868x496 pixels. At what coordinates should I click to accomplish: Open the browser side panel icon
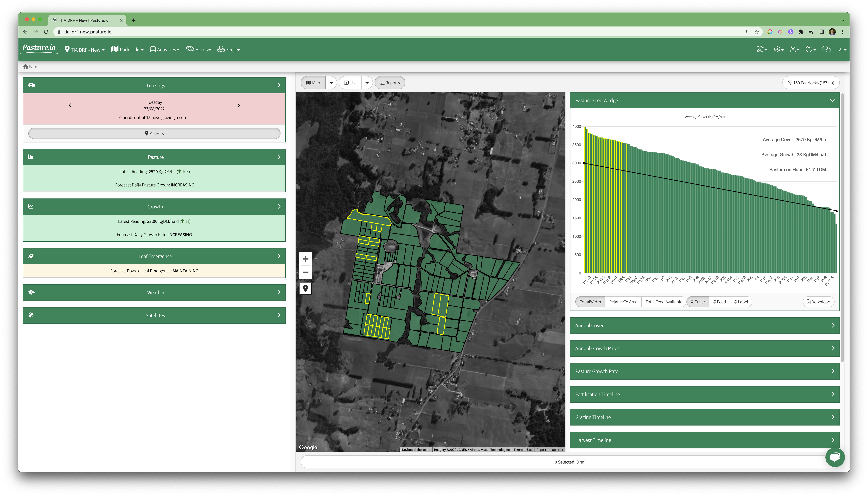click(822, 32)
